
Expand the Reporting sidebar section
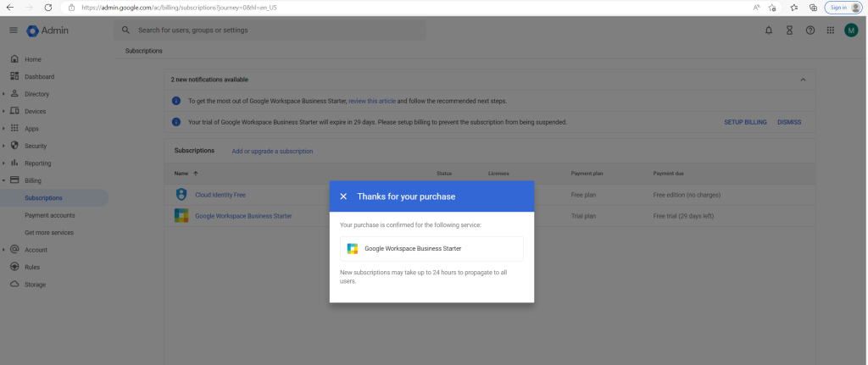(x=4, y=163)
